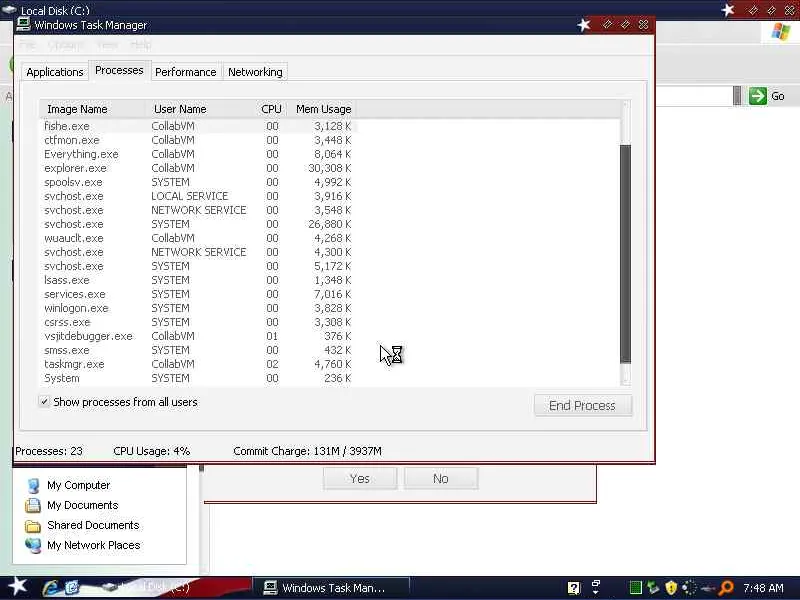This screenshot has height=600, width=800.
Task: Select the smss.exe process
Action: pos(198,351)
